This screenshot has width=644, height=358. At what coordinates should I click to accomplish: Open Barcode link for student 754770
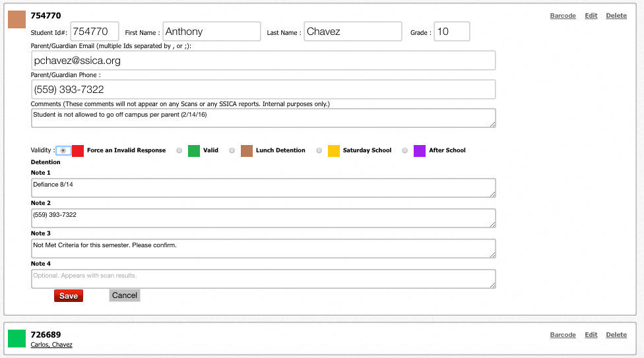coord(563,16)
